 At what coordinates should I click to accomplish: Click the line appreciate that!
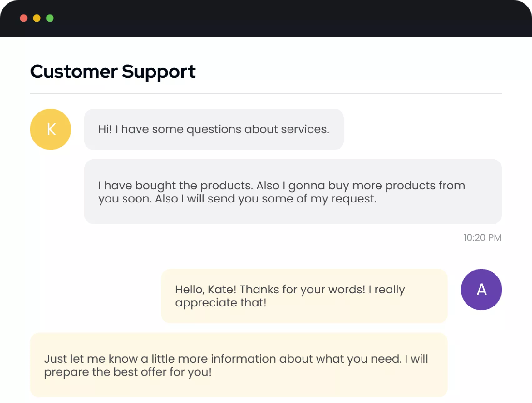click(x=221, y=303)
